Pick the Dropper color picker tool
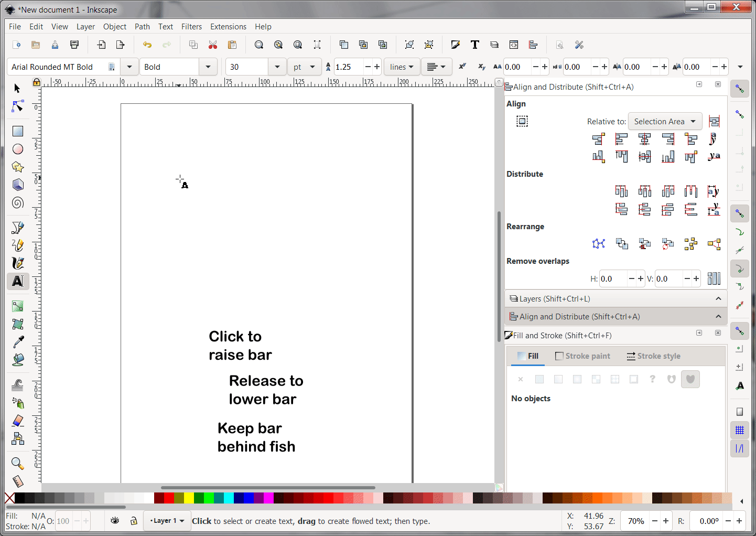Screen dimensions: 756x536 [x=18, y=342]
